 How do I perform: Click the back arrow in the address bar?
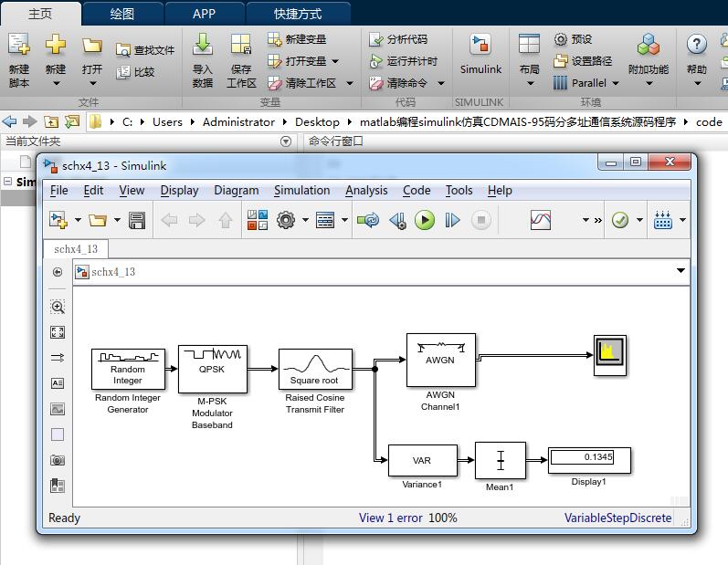coord(9,122)
